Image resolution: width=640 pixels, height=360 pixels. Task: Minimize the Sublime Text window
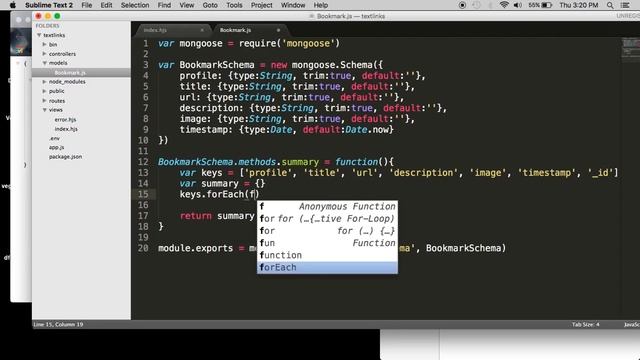click(48, 16)
